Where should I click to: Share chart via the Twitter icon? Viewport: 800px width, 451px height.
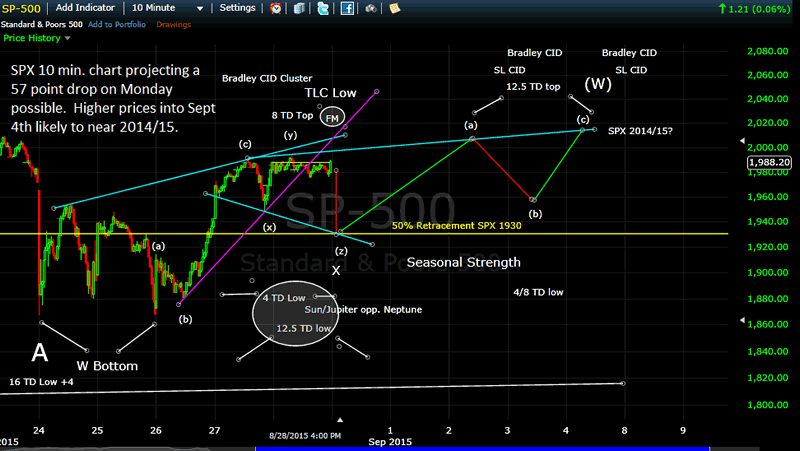323,8
